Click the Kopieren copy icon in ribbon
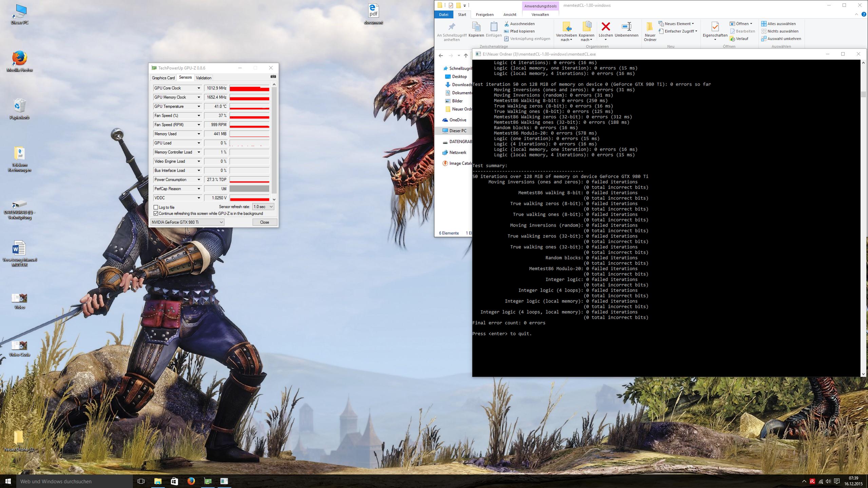This screenshot has width=868, height=488. click(476, 27)
